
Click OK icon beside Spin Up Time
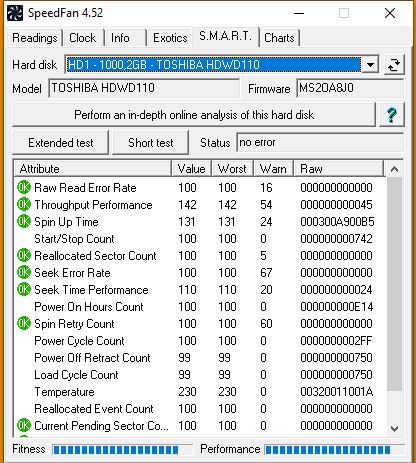[24, 221]
